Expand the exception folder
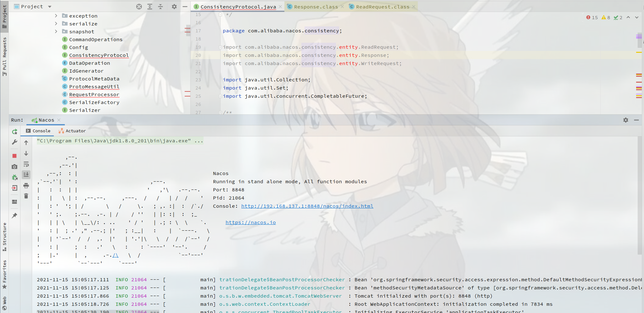The width and height of the screenshot is (644, 313). click(56, 16)
